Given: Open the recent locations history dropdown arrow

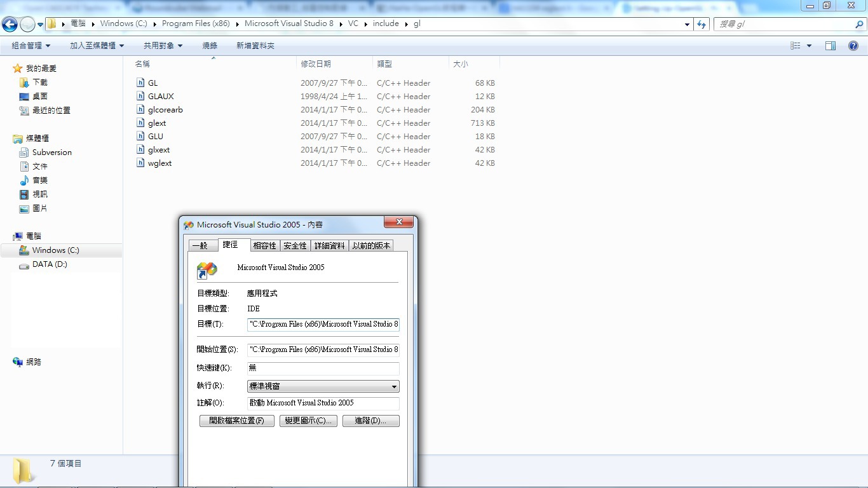Looking at the screenshot, I should tap(41, 24).
